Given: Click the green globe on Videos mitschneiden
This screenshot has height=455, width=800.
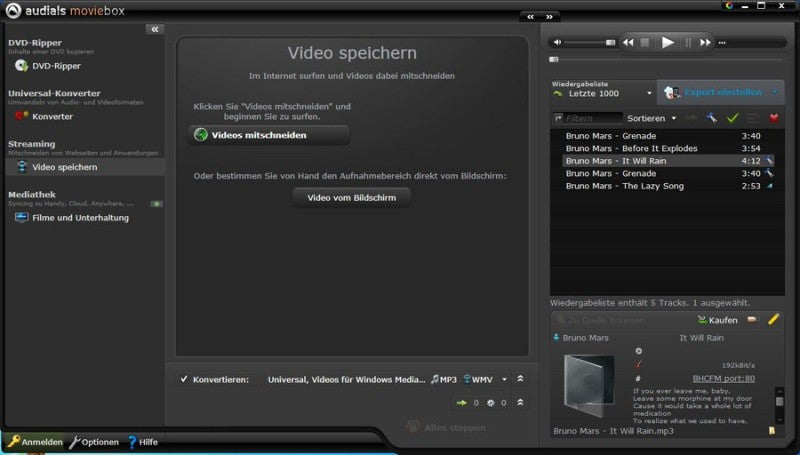Looking at the screenshot, I should (201, 135).
